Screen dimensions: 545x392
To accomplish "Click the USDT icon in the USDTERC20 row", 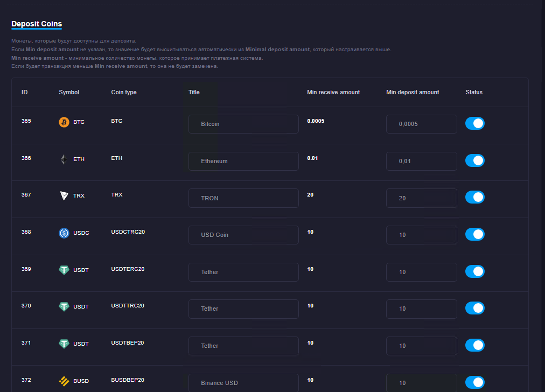I will point(64,270).
